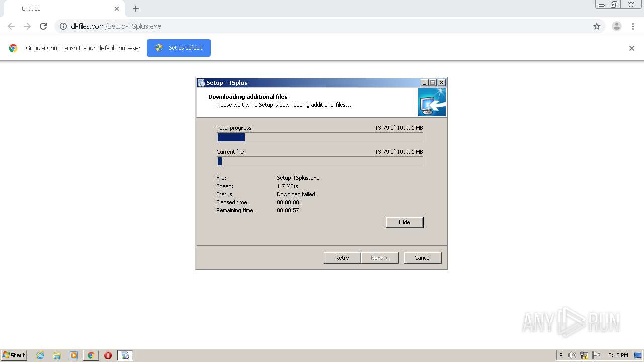644x362 pixels.
Task: Click the '00:00:08' elapsed time value
Action: click(288, 202)
